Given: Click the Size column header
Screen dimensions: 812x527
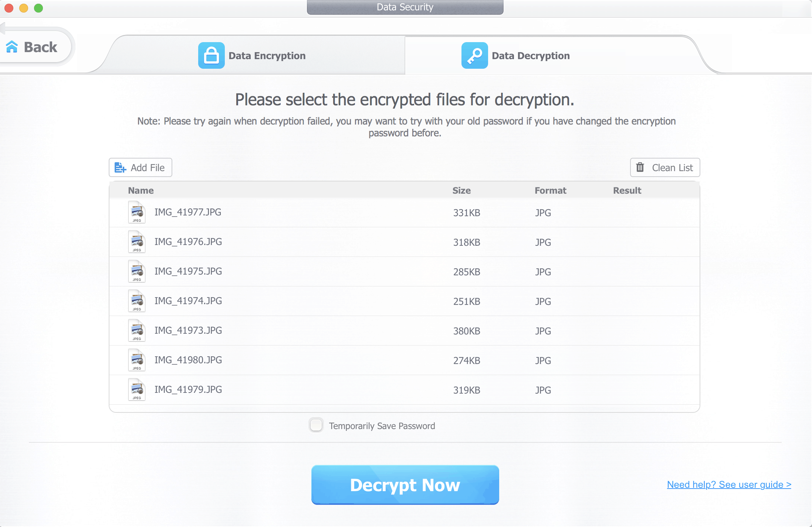Looking at the screenshot, I should click(461, 190).
